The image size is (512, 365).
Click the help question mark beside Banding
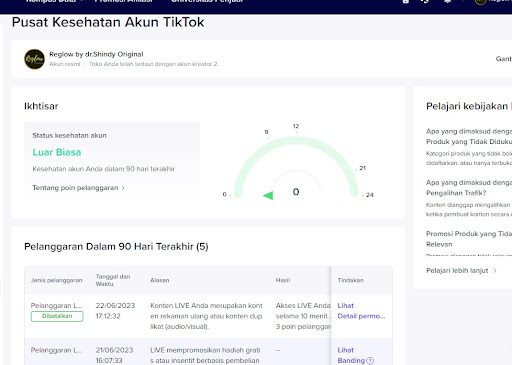point(370,361)
